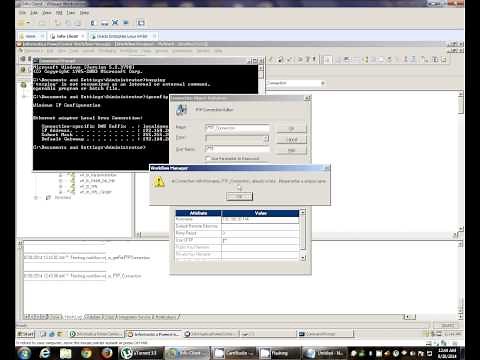Open the VMware power options dropdown arrow
The image size is (480, 360).
[28, 23]
